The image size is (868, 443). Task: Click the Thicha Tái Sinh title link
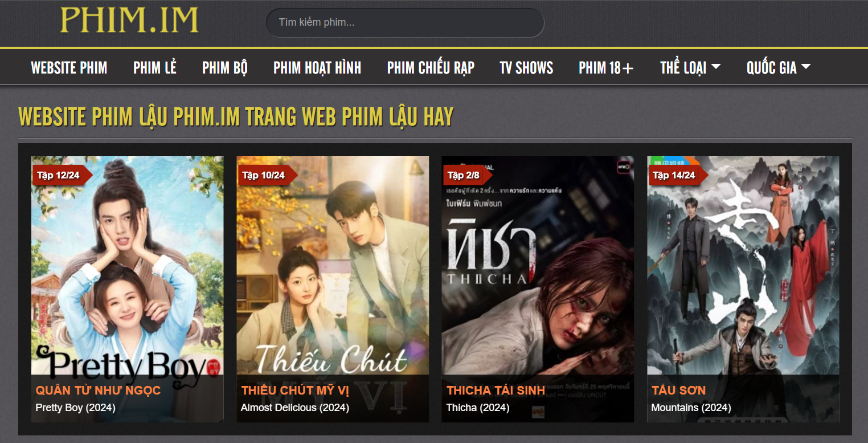[496, 391]
